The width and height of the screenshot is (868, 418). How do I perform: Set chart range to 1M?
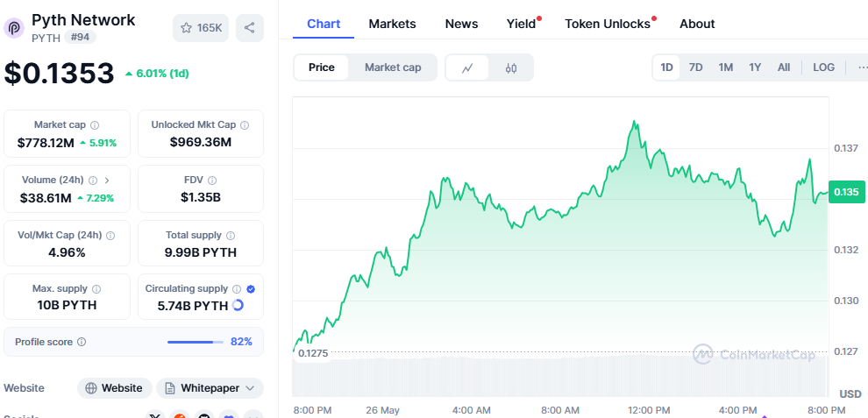click(726, 67)
